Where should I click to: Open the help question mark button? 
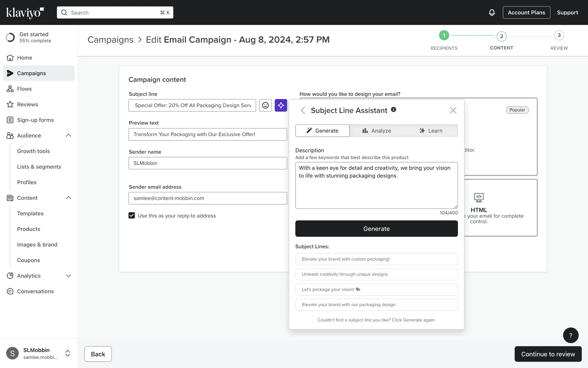pyautogui.click(x=571, y=335)
